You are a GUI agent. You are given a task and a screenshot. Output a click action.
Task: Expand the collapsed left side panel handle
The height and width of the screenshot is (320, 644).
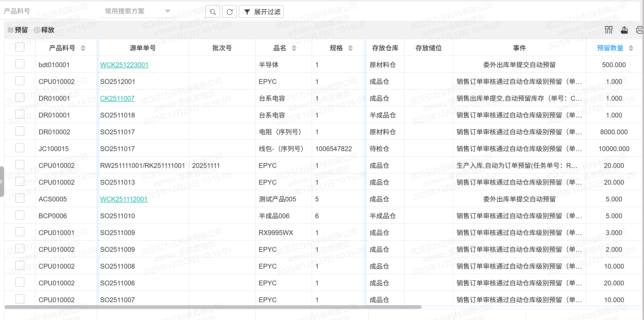(2, 181)
